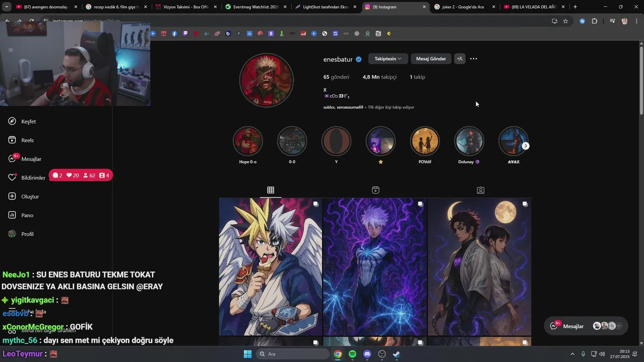The image size is (644, 362).
Task: Open the Hope 0-o story highlight
Action: (248, 141)
